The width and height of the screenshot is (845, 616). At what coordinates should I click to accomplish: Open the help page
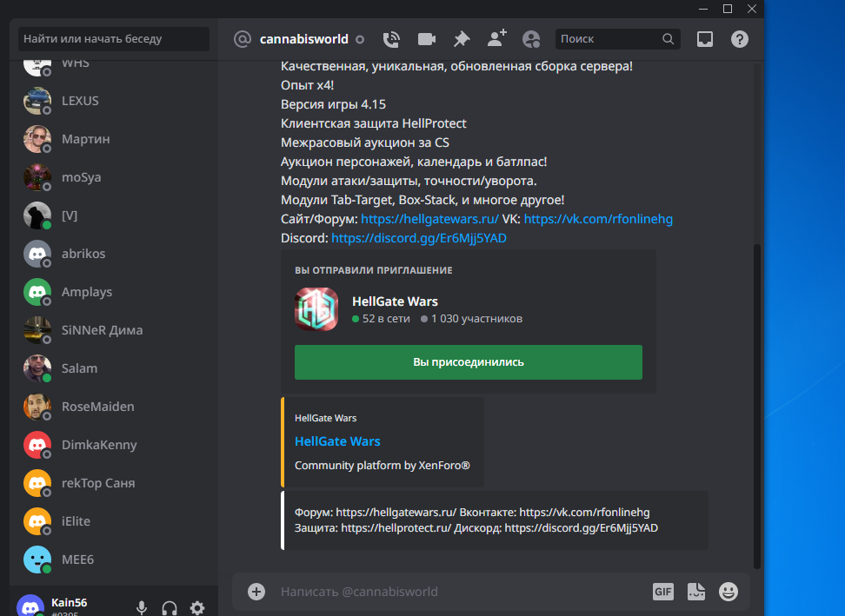click(739, 39)
